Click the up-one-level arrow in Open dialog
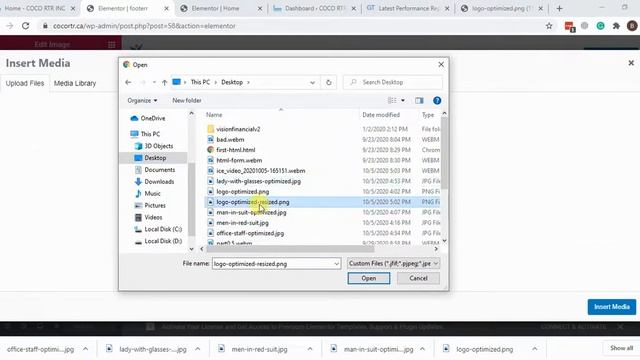This screenshot has width=640, height=360. (x=164, y=82)
